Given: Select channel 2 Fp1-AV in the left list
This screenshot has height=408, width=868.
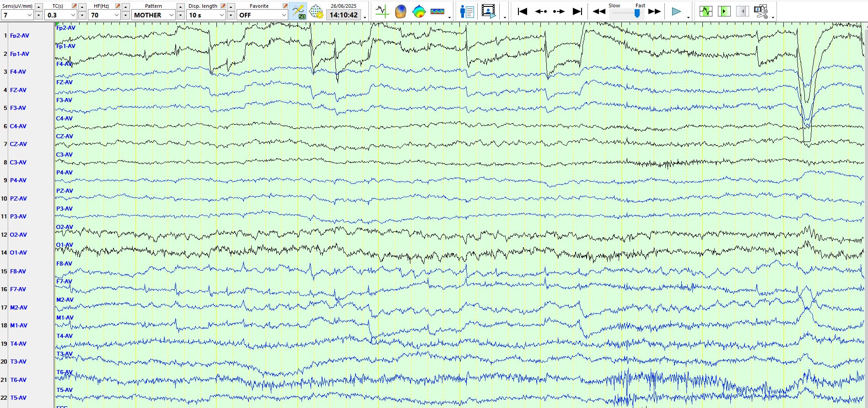Looking at the screenshot, I should [20, 54].
